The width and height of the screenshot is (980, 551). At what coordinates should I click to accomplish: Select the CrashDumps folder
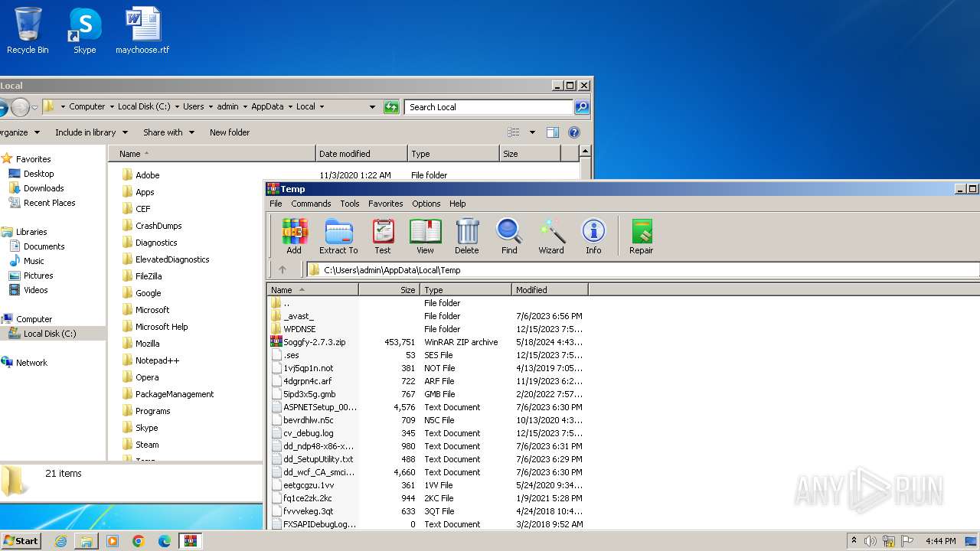(x=158, y=226)
